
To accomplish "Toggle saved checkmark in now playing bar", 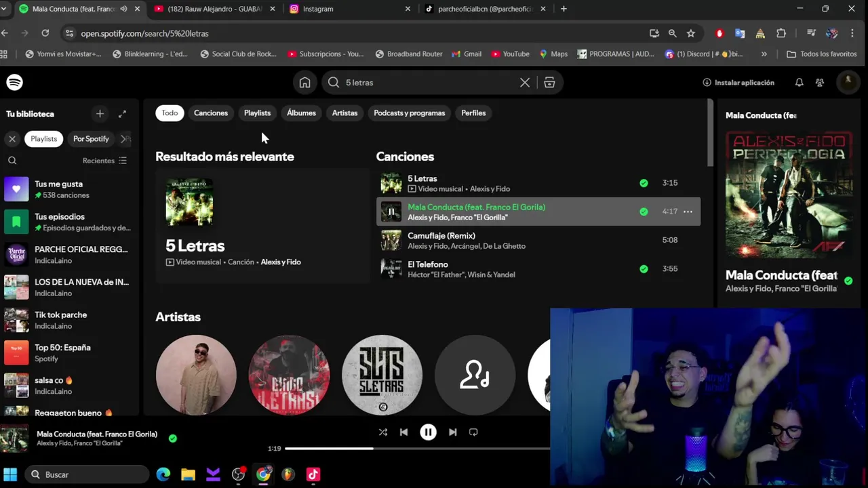I will pos(173,439).
